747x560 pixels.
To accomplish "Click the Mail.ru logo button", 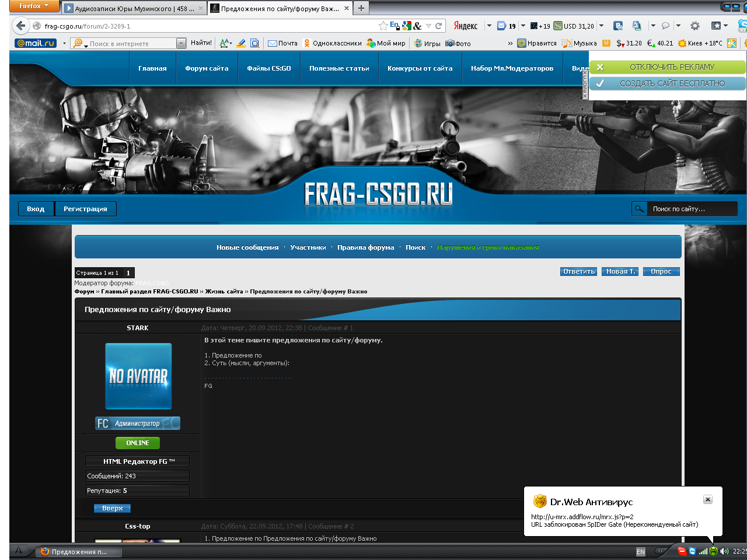I will (36, 43).
